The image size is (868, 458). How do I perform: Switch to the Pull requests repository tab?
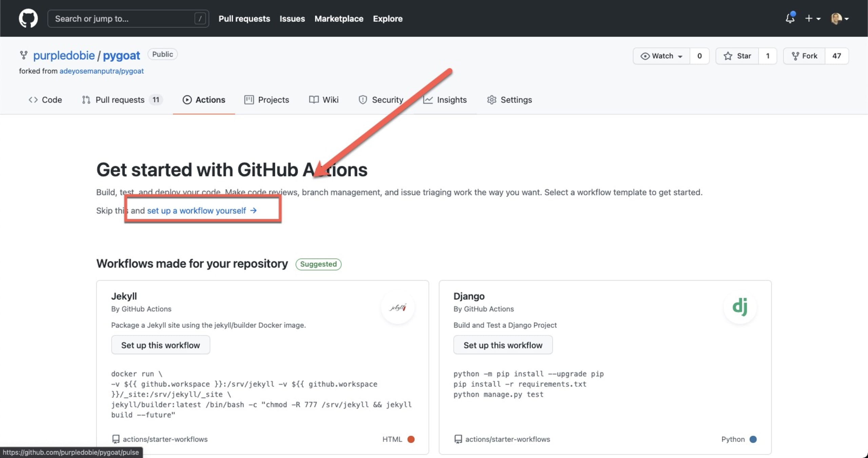tap(122, 100)
